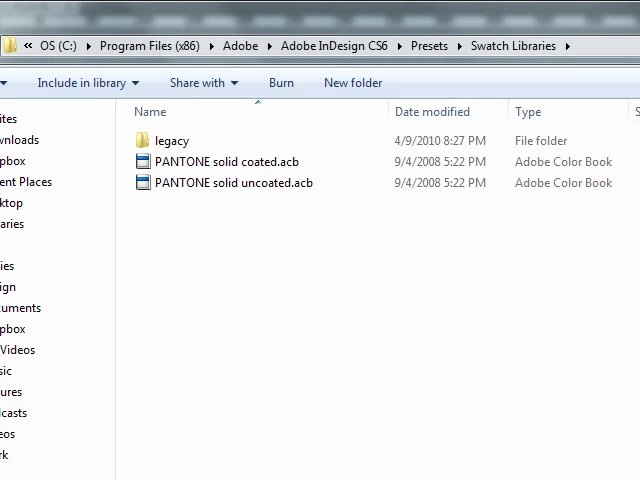Expand the arrow after Program Files (x86)
The image size is (640, 480).
tap(211, 46)
